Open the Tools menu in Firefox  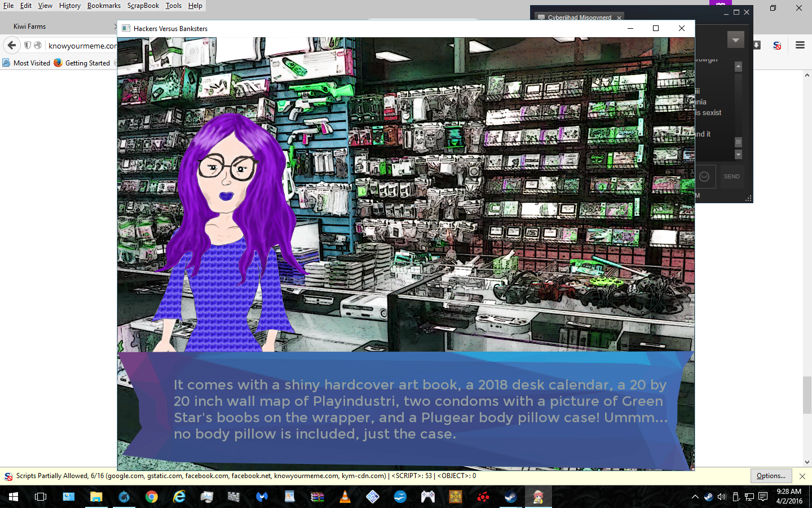click(174, 6)
